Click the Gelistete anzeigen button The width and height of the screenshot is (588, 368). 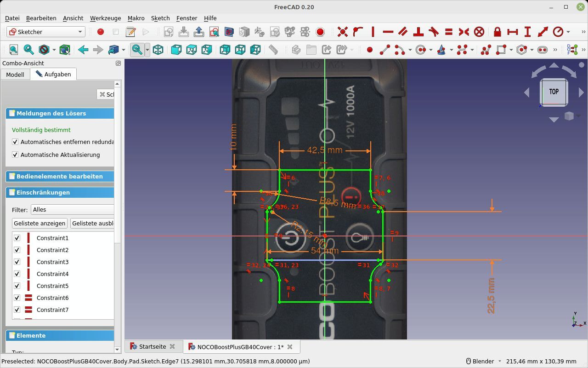(40, 223)
